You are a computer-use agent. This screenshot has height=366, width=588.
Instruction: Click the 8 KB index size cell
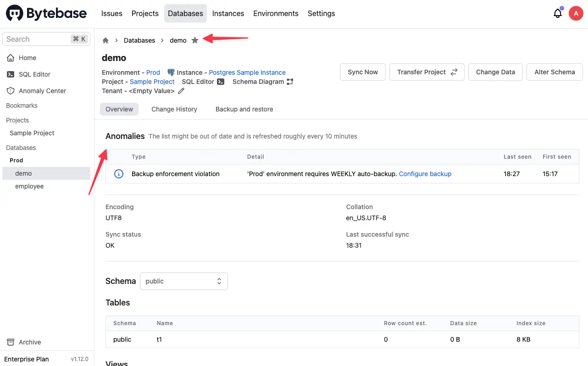523,339
